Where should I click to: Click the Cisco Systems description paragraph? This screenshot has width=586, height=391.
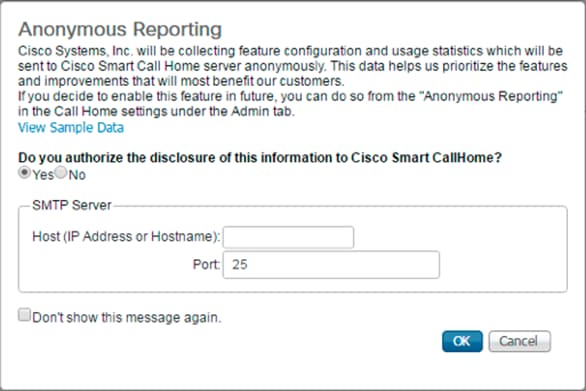(293, 66)
